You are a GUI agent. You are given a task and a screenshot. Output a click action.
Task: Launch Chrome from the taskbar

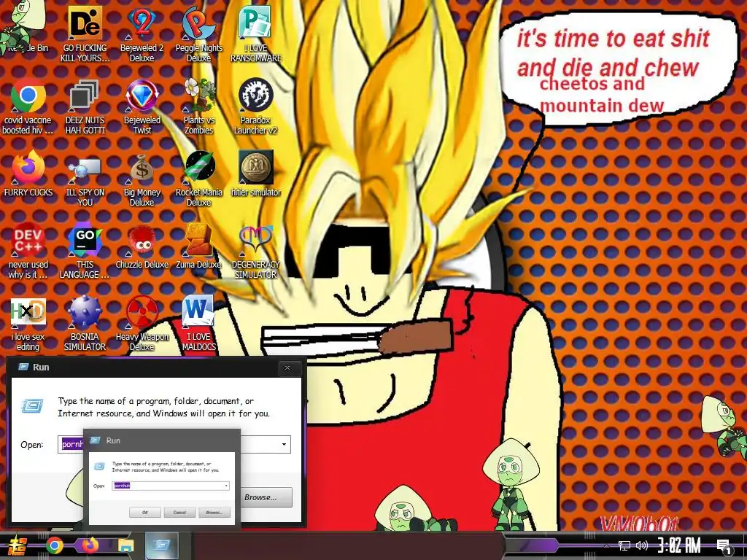coord(54,545)
